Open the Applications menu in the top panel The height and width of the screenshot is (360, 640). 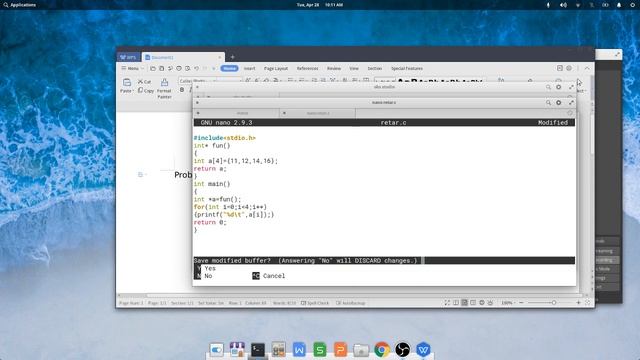tap(20, 5)
